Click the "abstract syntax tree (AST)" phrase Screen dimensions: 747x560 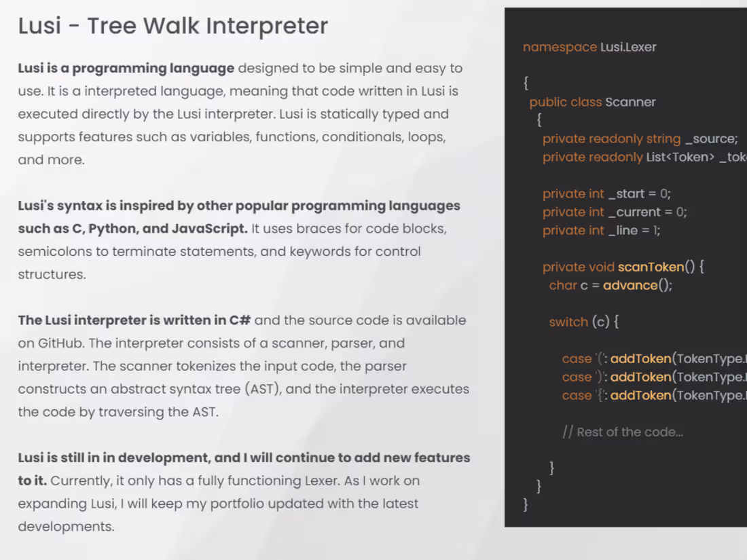[196, 389]
